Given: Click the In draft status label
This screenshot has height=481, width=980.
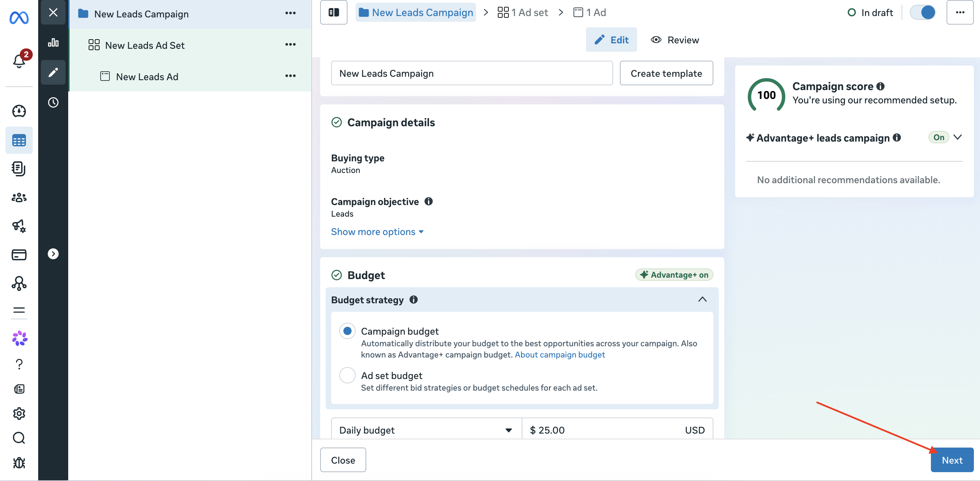Looking at the screenshot, I should [871, 13].
